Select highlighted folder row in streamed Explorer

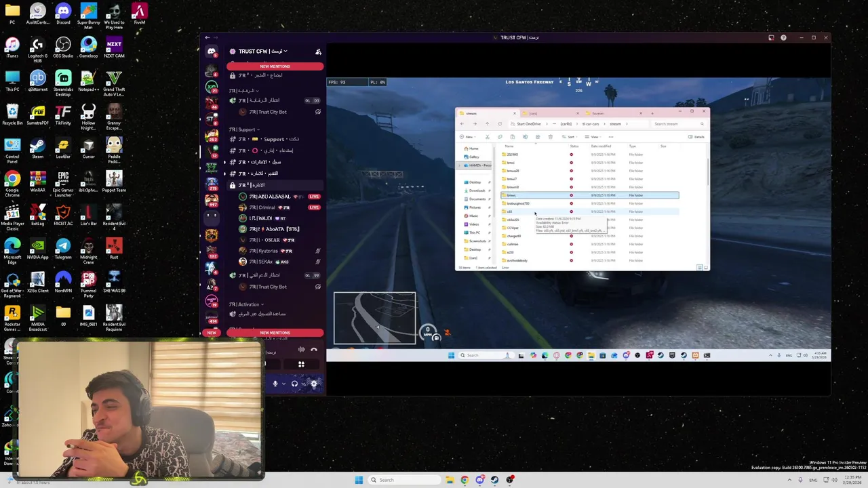(589, 195)
